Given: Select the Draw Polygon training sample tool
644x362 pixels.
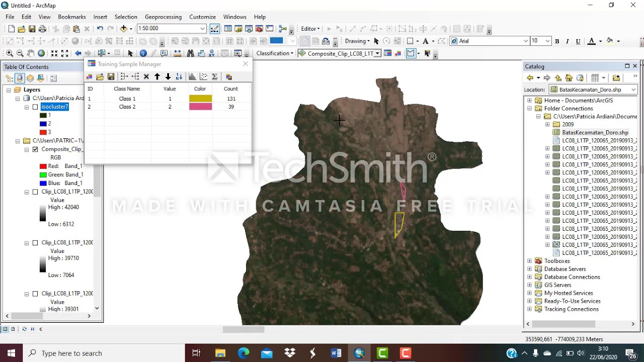Looking at the screenshot, I should pyautogui.click(x=411, y=53).
